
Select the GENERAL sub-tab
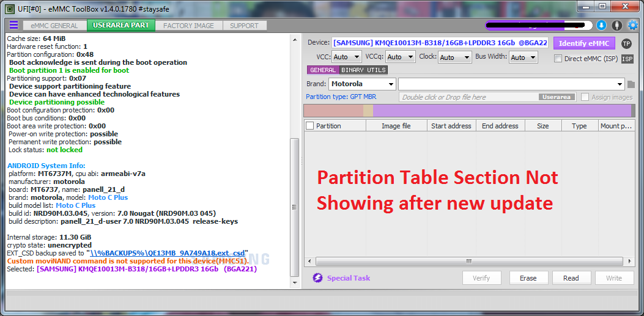pos(323,70)
